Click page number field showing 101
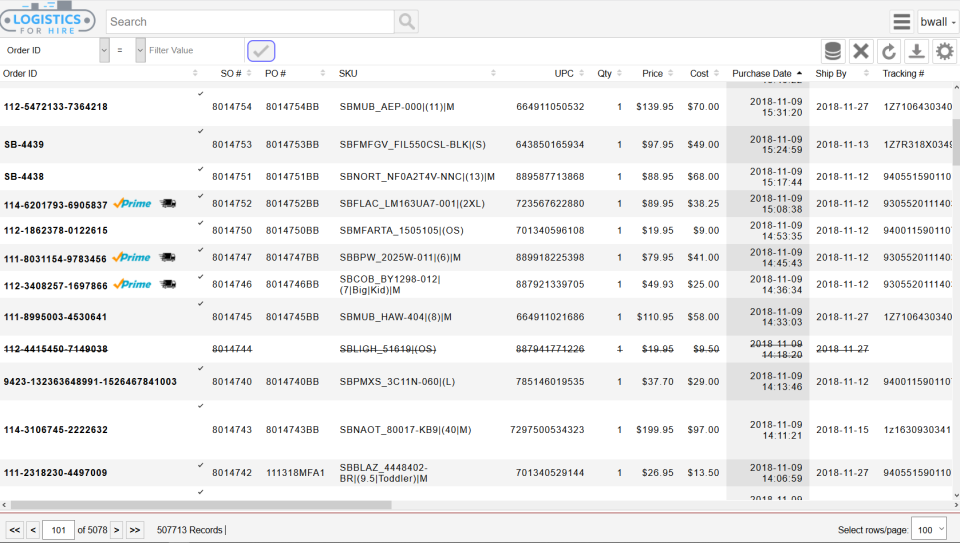Image resolution: width=960 pixels, height=543 pixels. point(58,530)
